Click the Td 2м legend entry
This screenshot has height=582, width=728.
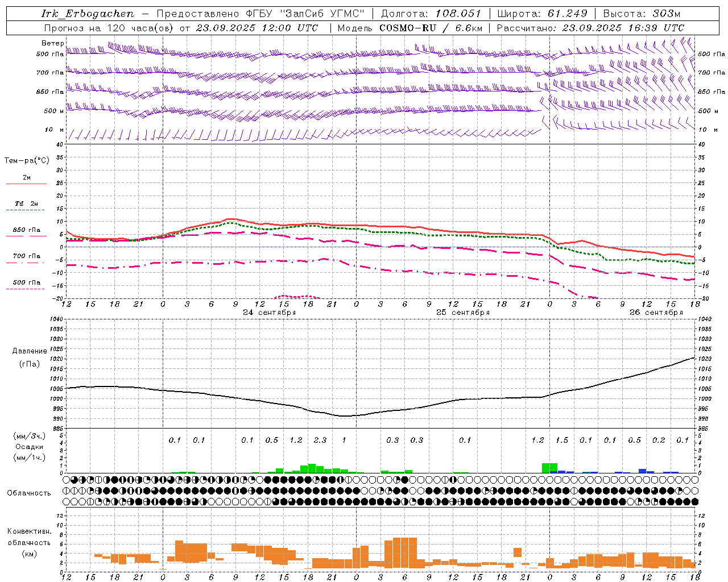26,203
